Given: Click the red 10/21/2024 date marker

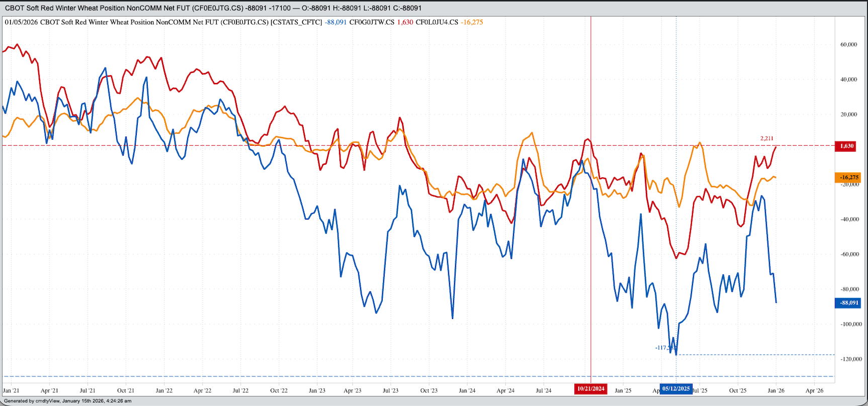Looking at the screenshot, I should [x=590, y=389].
